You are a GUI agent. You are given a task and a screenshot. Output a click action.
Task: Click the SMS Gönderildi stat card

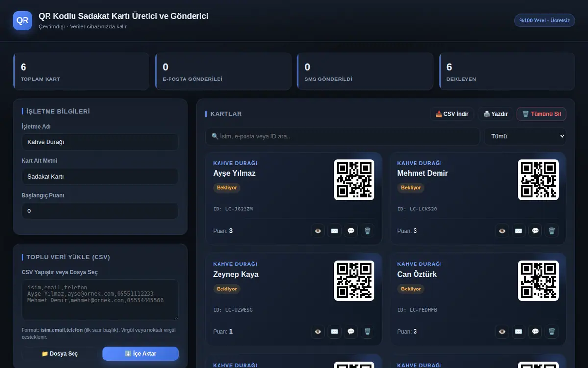365,72
